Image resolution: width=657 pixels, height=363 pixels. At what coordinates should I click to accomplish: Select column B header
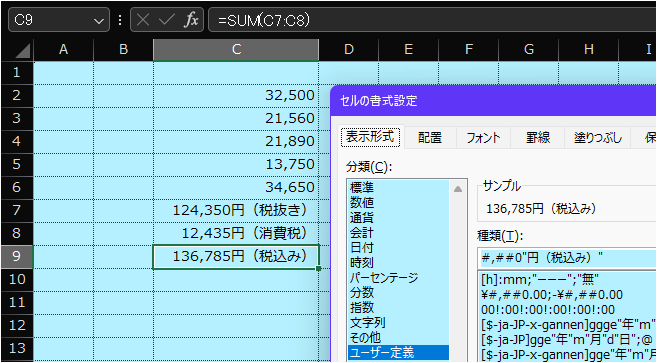(x=123, y=50)
